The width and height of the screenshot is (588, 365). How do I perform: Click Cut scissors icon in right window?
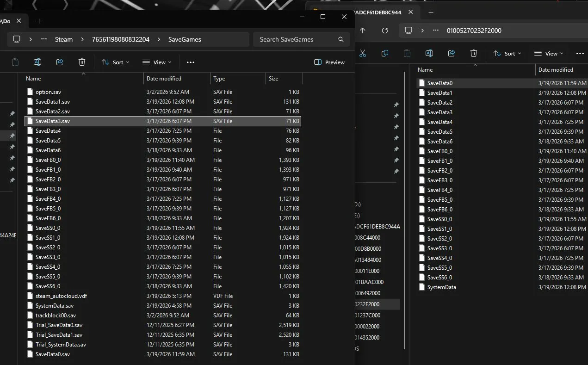(363, 53)
